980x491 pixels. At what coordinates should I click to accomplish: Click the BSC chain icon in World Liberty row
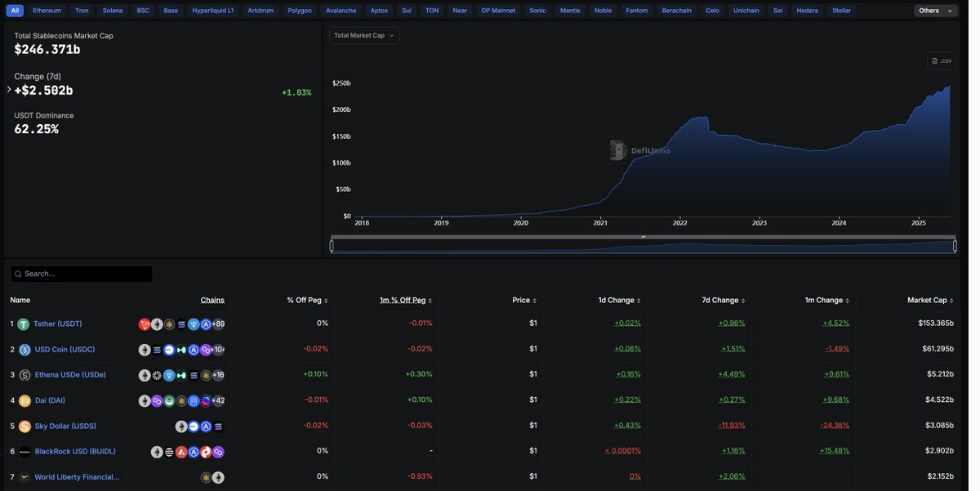click(x=206, y=477)
